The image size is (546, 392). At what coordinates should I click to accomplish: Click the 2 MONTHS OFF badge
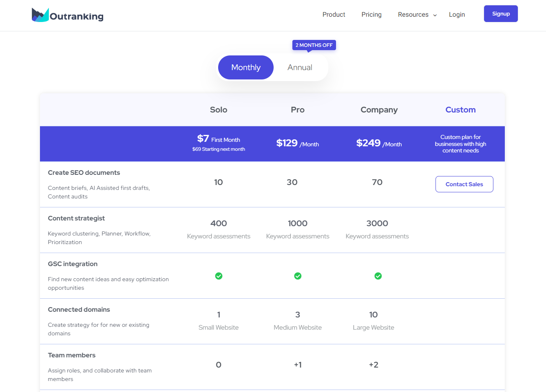tap(314, 45)
